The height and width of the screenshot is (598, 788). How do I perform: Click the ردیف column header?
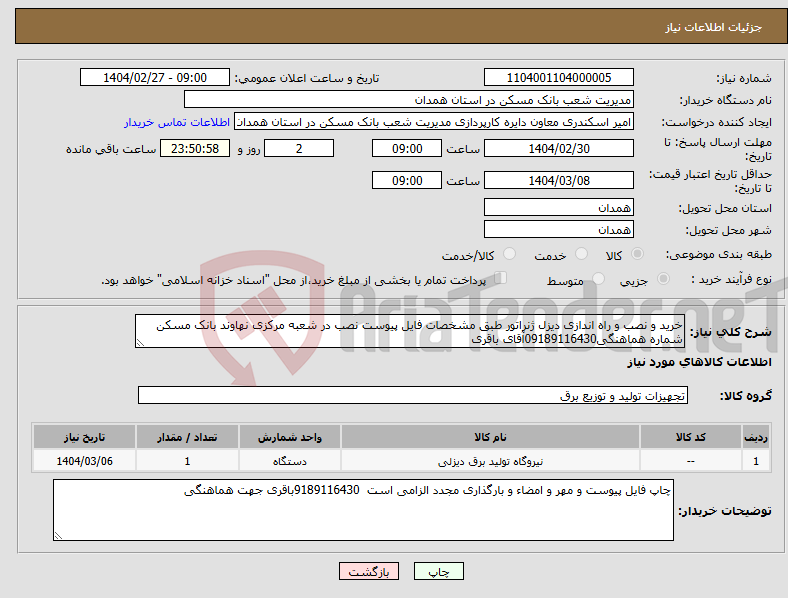click(756, 437)
